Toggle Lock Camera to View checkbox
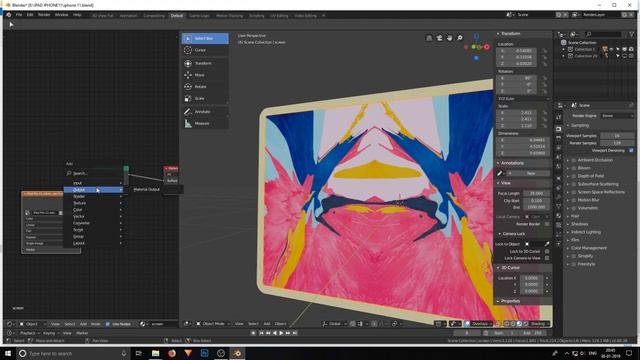The width and height of the screenshot is (640, 360). point(547,258)
